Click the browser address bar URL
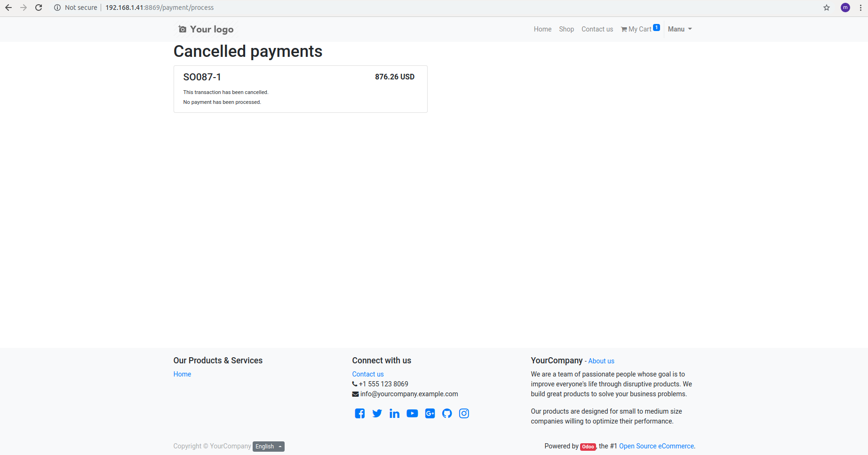 (x=159, y=8)
